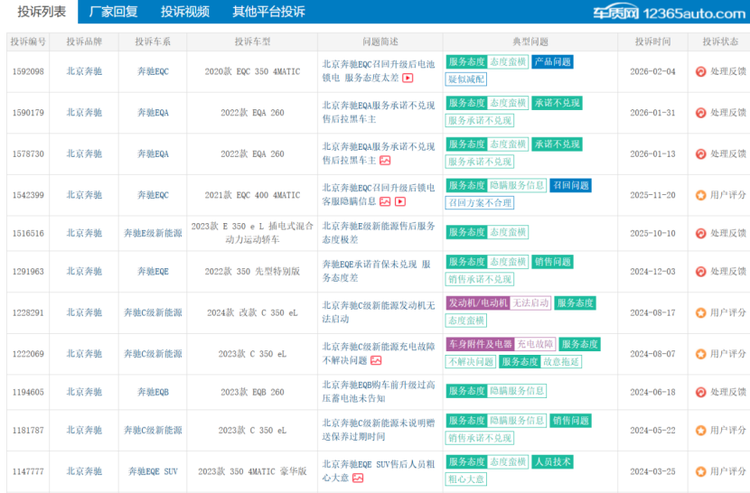The image size is (750, 493).
Task: Click 处理反馈 status icon for 2024-12-03 row
Action: [701, 272]
